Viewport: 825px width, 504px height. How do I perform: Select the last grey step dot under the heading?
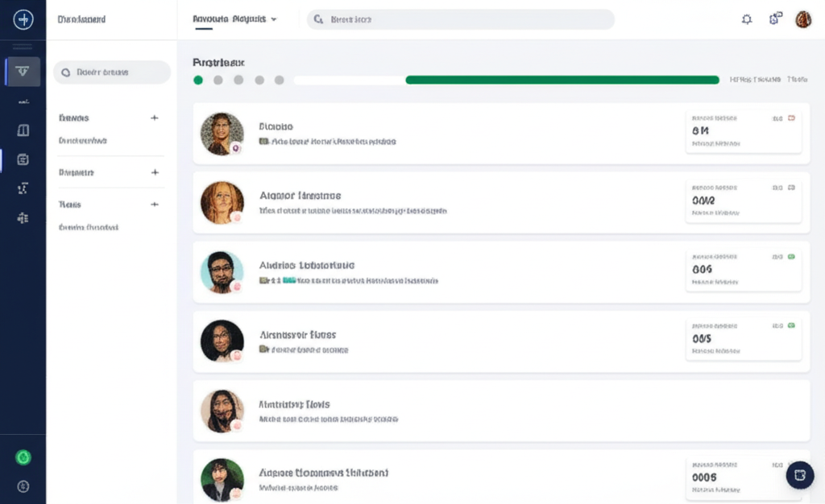tap(279, 80)
